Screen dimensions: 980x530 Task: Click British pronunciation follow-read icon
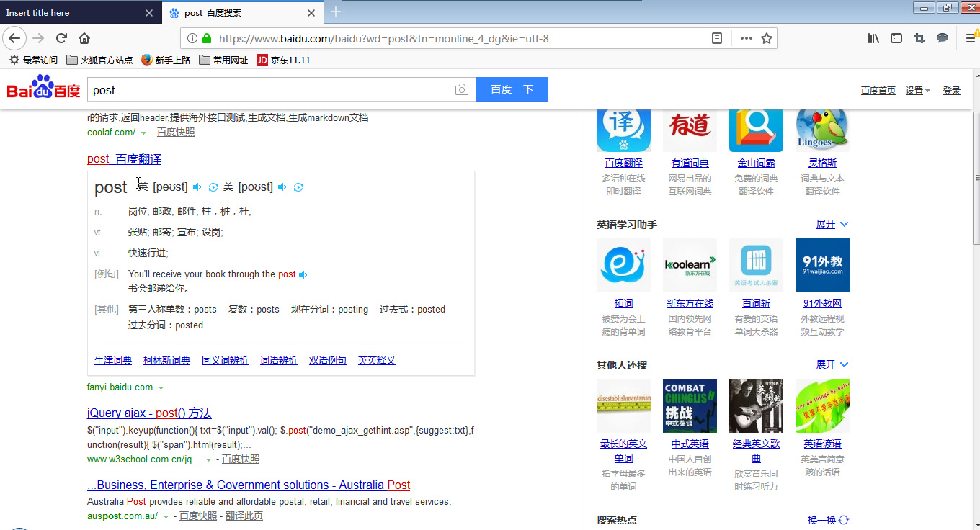(x=213, y=187)
